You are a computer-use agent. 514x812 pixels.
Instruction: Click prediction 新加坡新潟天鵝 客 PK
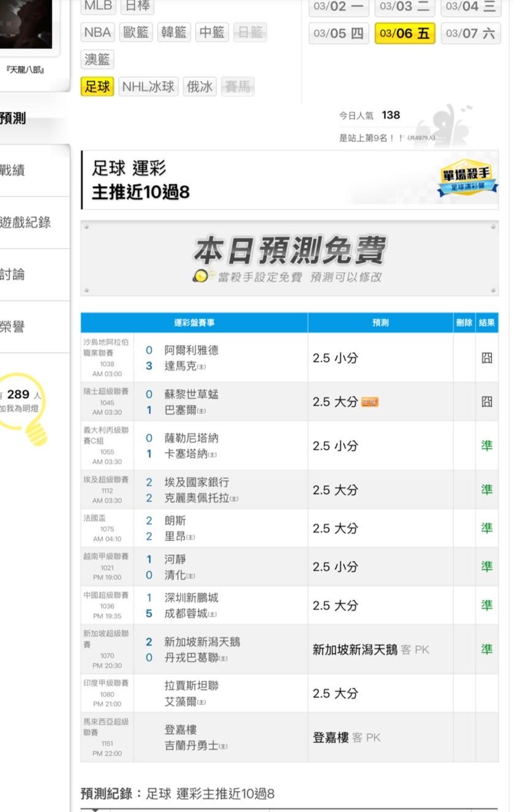pyautogui.click(x=371, y=649)
